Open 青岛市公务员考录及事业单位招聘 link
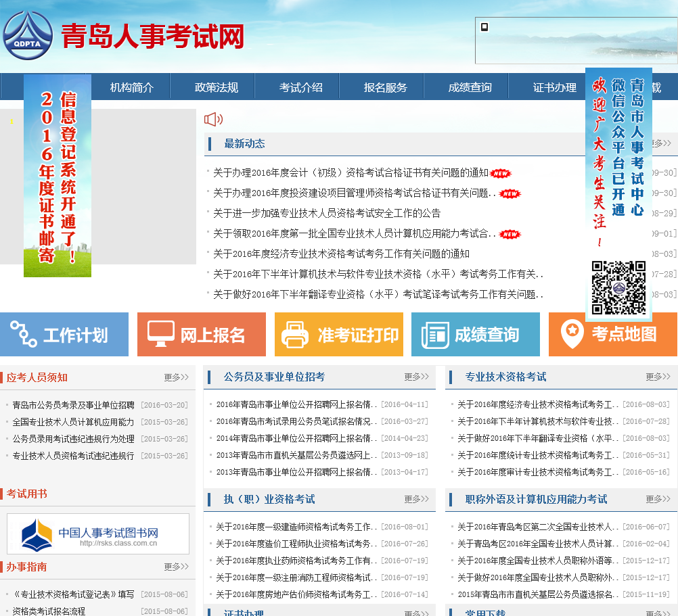678x616 pixels. (x=74, y=405)
